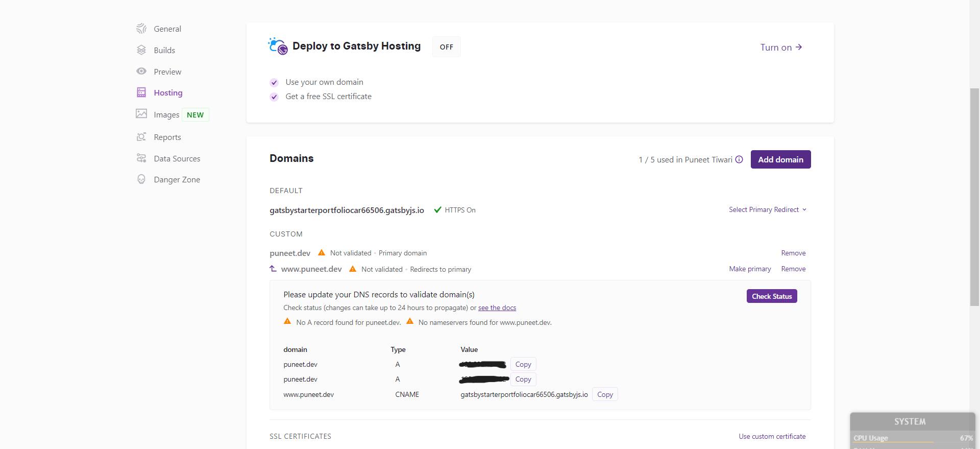Expand Select Primary Redirect dropdown
Image resolution: width=980 pixels, height=449 pixels.
(x=768, y=210)
